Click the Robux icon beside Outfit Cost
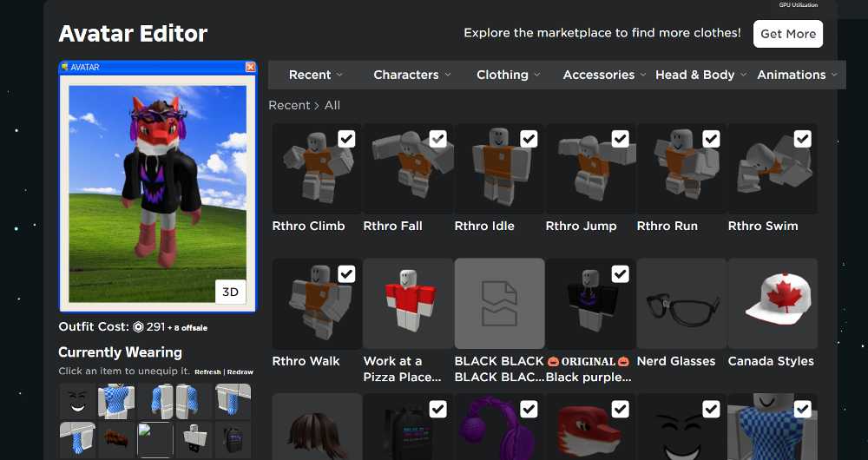The height and width of the screenshot is (460, 868). click(x=138, y=327)
